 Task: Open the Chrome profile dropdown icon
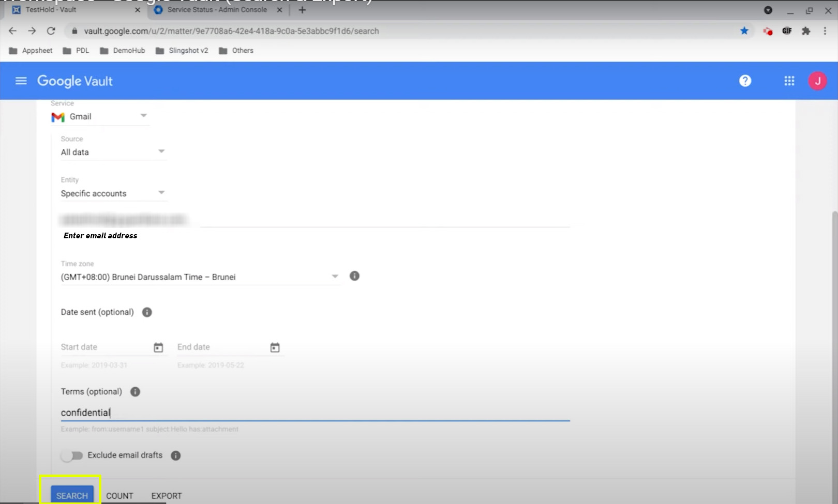[x=768, y=10]
